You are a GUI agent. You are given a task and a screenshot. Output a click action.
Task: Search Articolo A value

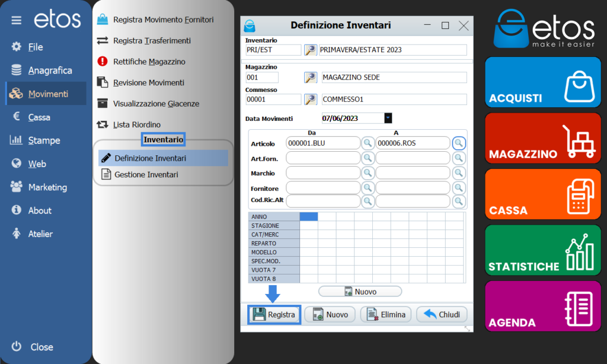tap(459, 143)
